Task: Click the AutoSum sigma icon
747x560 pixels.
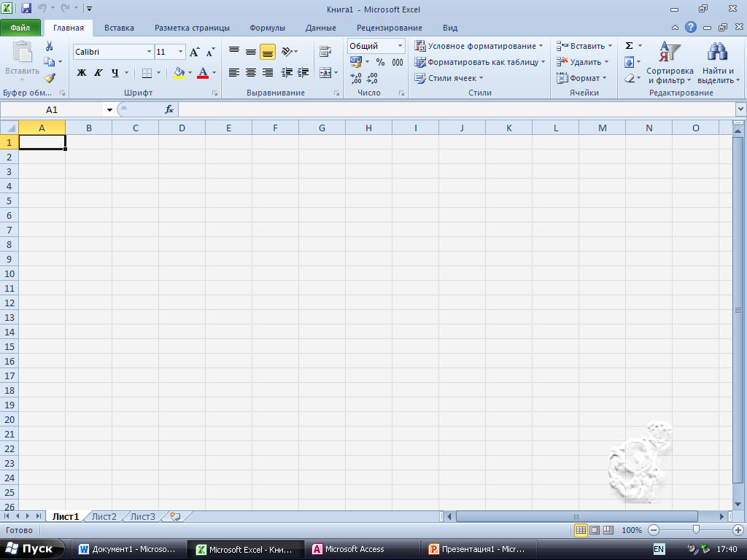Action: 629,46
